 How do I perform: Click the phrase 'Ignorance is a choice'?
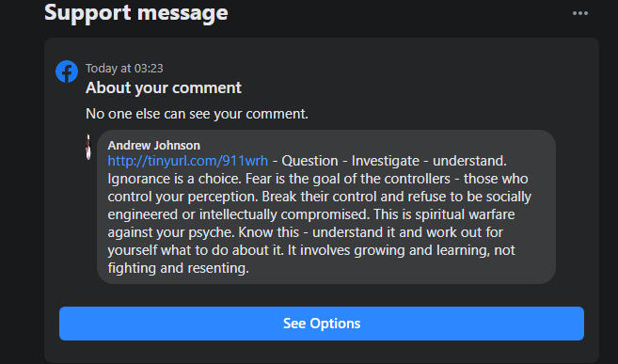(x=174, y=179)
